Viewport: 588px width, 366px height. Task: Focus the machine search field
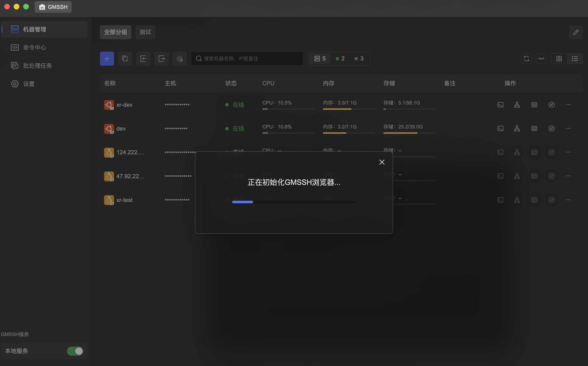(247, 59)
